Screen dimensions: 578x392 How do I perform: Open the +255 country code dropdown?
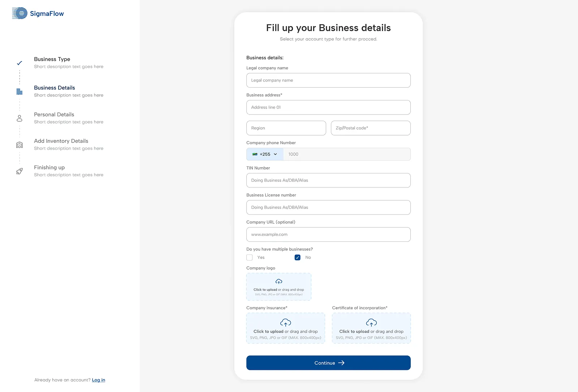point(265,154)
